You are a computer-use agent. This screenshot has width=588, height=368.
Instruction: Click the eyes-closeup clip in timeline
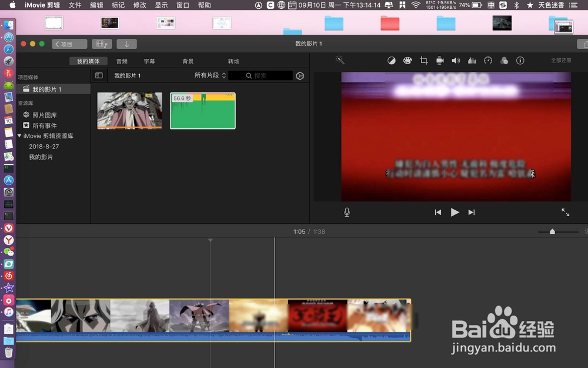(x=81, y=316)
